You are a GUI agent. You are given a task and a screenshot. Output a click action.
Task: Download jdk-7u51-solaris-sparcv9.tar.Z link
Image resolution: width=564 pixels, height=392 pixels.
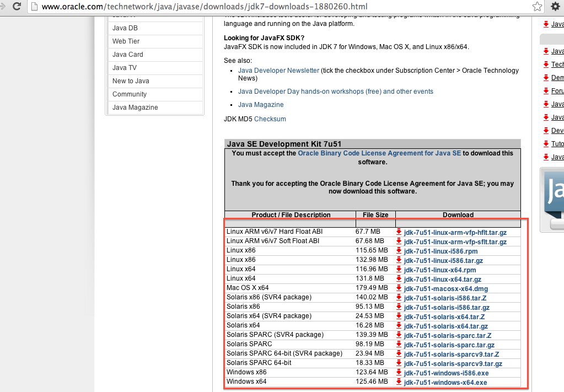[x=452, y=355]
